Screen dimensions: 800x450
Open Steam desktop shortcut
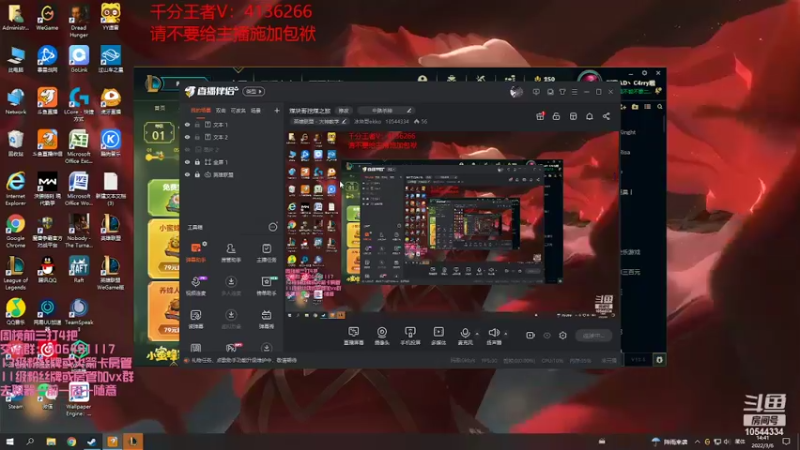(15, 397)
